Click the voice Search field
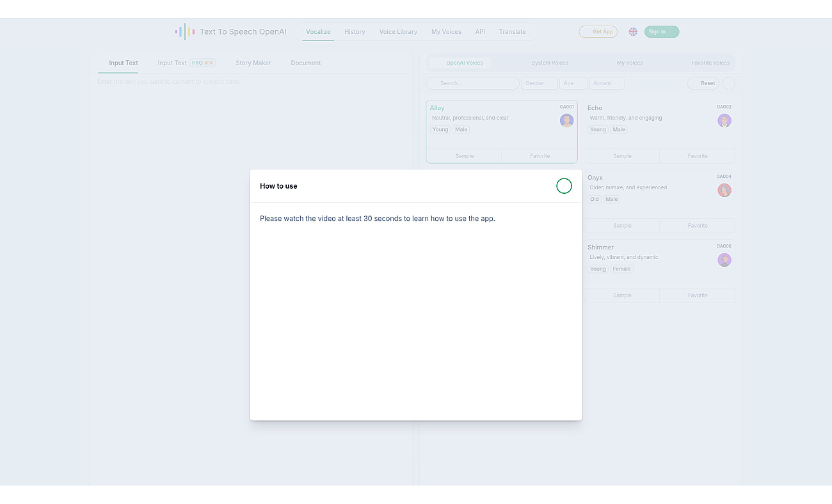832x504 pixels. pyautogui.click(x=473, y=83)
